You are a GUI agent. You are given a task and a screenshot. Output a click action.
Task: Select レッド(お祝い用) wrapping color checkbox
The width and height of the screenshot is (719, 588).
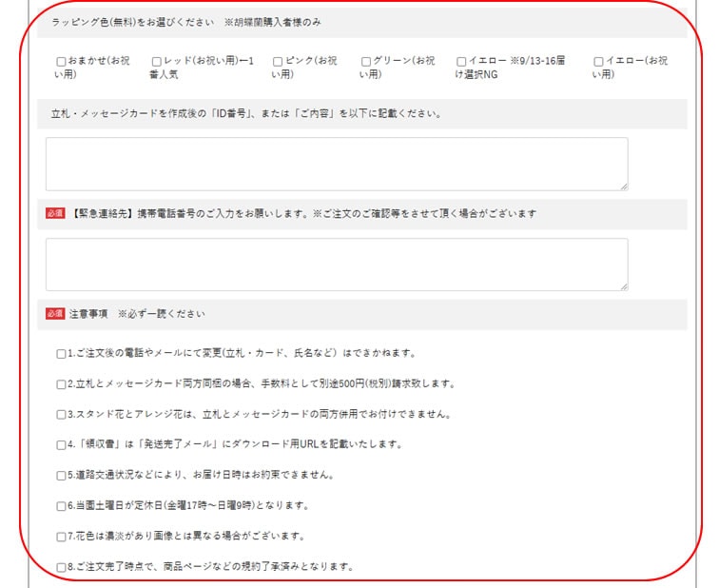click(x=157, y=62)
